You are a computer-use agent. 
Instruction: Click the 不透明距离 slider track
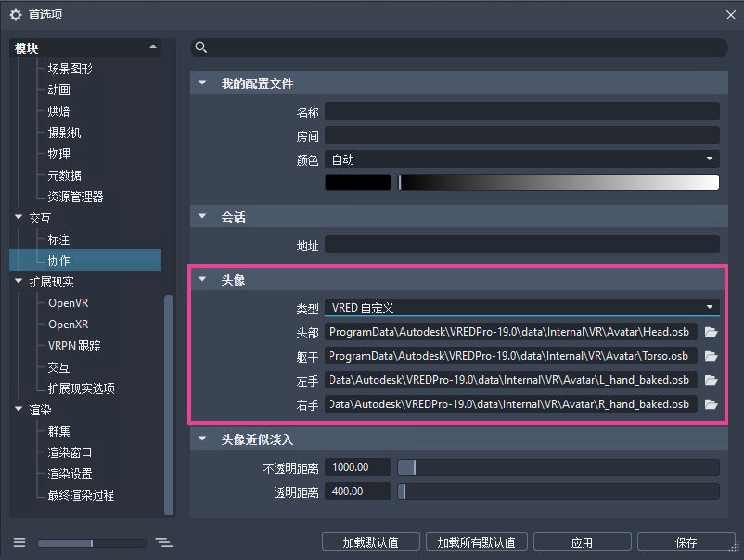point(558,467)
